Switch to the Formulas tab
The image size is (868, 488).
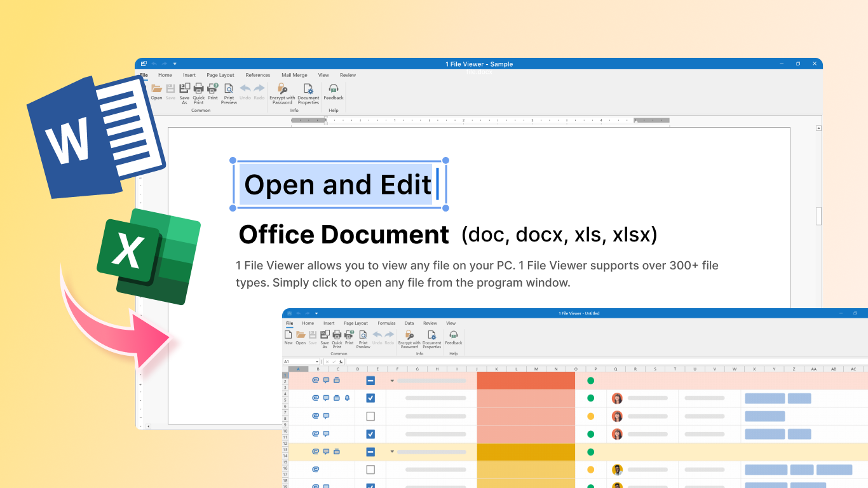[386, 323]
